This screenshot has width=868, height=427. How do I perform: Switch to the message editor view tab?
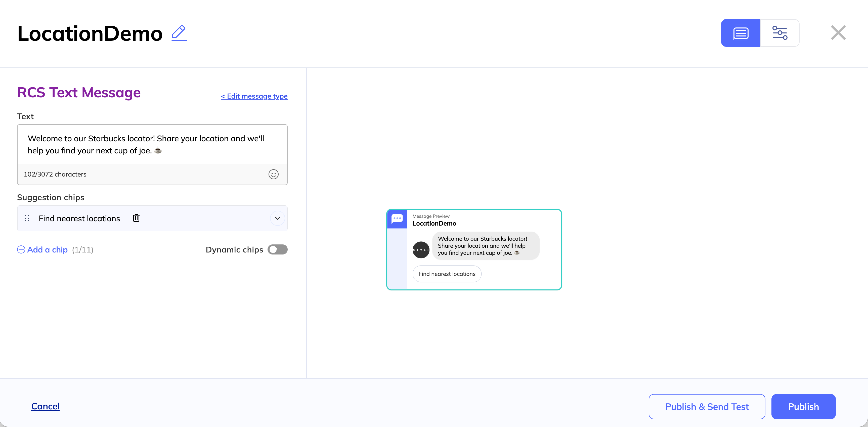point(740,33)
